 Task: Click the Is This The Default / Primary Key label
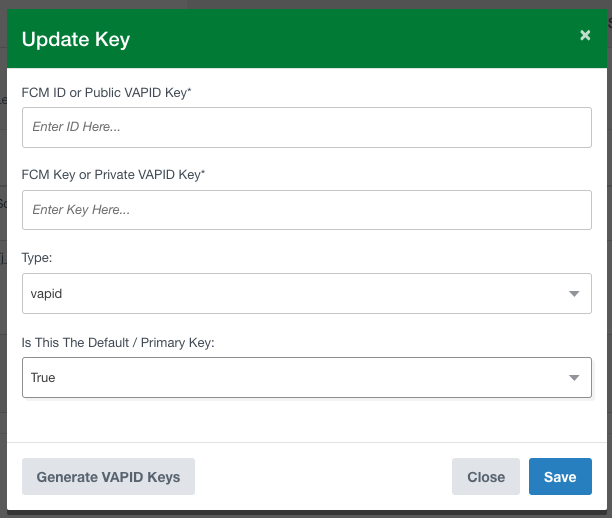pos(118,342)
